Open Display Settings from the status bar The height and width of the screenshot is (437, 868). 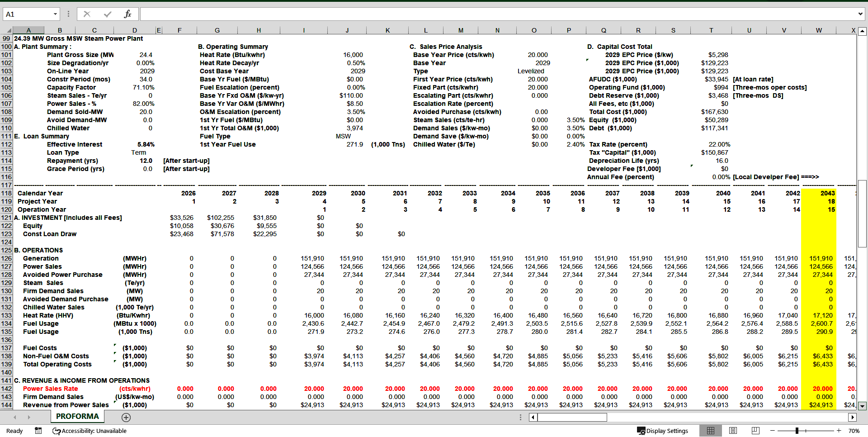663,431
